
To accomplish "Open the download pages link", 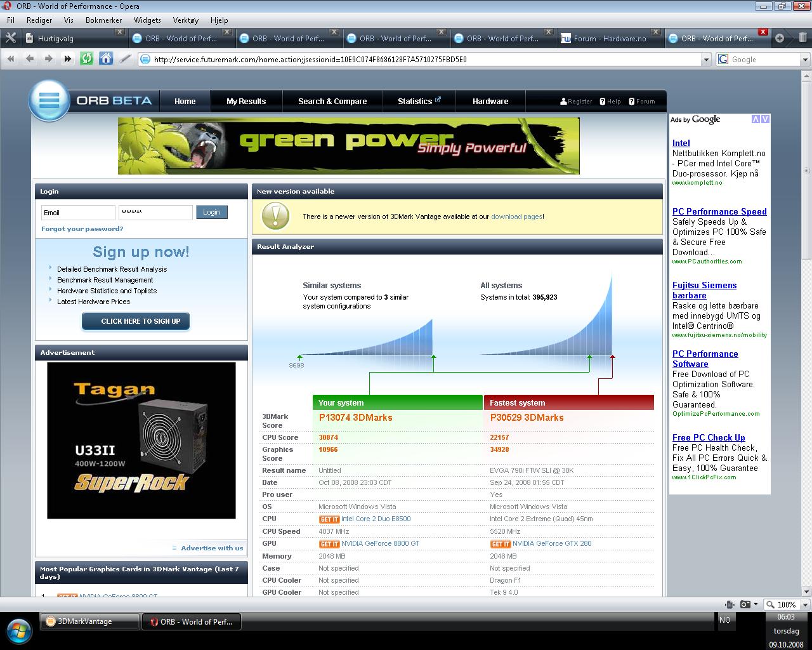I will tap(516, 216).
